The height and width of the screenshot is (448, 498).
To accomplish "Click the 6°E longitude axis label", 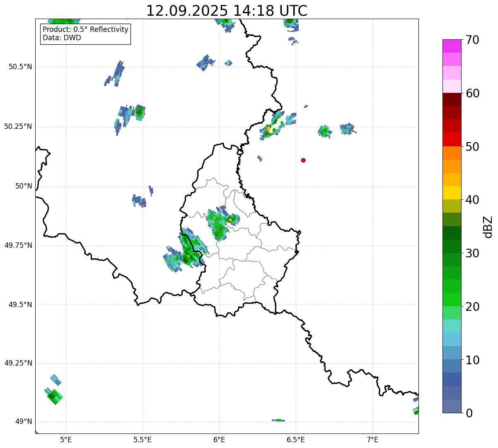I will [219, 439].
